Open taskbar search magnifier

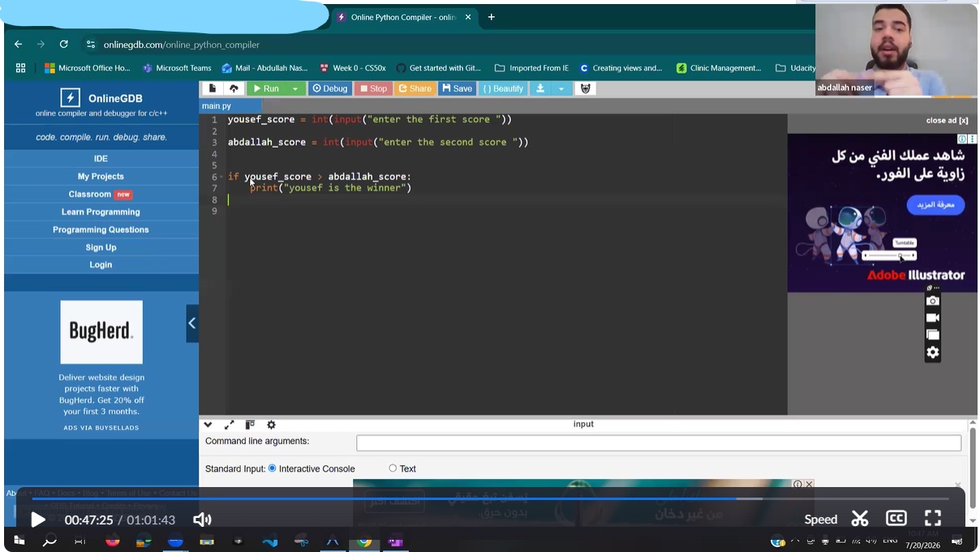click(x=49, y=541)
